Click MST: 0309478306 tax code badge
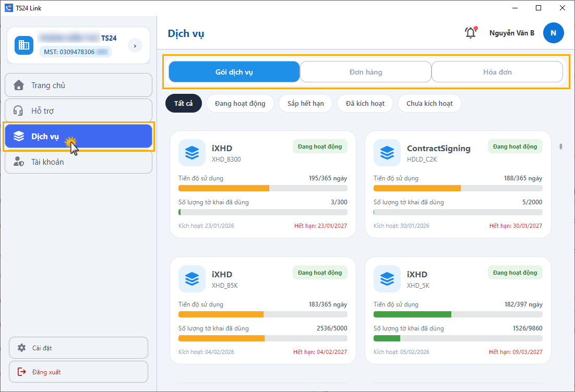This screenshot has width=575, height=392. click(x=76, y=52)
